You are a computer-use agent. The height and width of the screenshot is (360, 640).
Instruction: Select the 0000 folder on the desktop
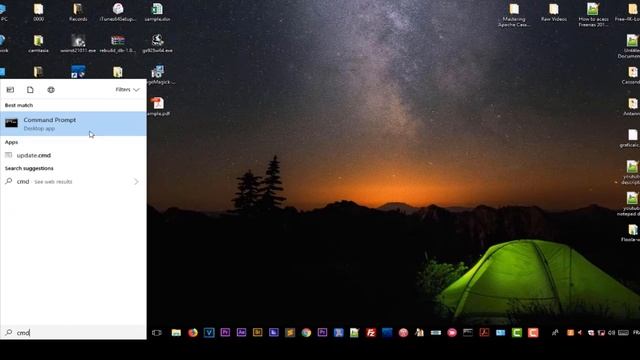tap(38, 12)
